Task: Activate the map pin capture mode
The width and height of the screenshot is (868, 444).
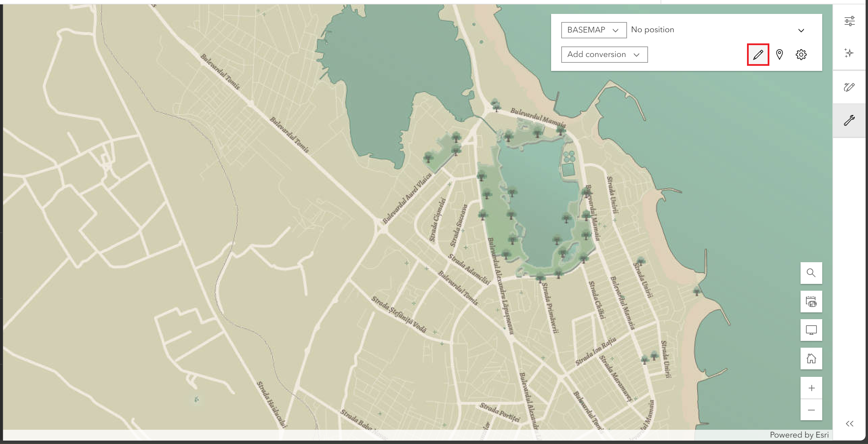Action: [x=780, y=55]
